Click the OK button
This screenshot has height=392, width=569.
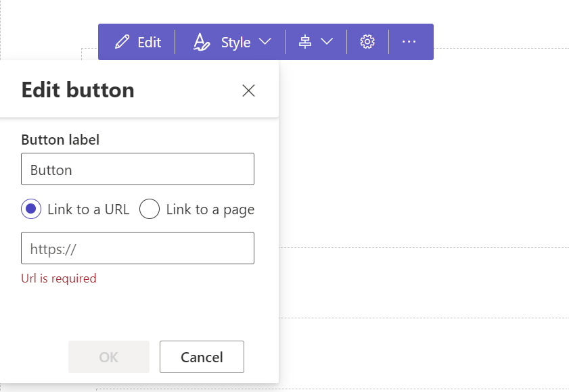(109, 357)
